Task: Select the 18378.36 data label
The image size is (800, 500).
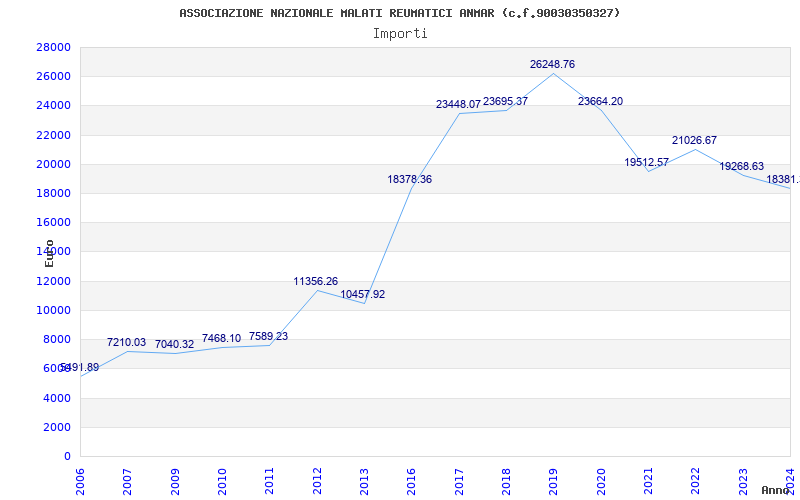Action: pyautogui.click(x=409, y=179)
